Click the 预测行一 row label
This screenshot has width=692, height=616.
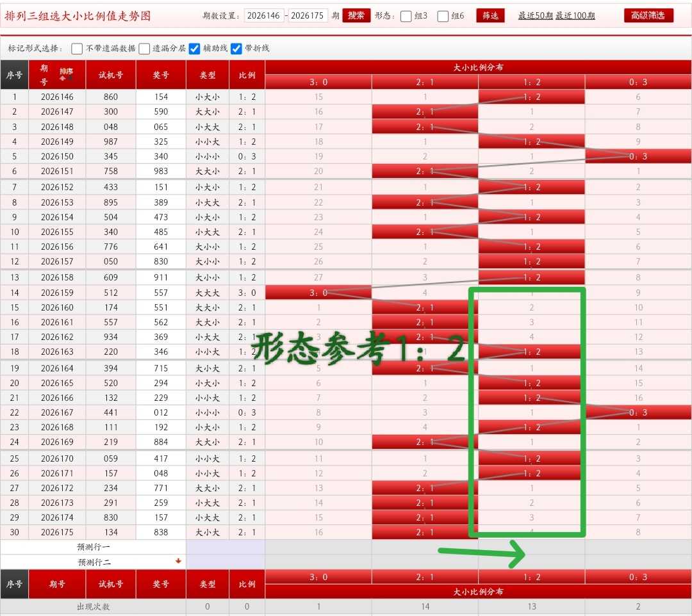(93, 547)
